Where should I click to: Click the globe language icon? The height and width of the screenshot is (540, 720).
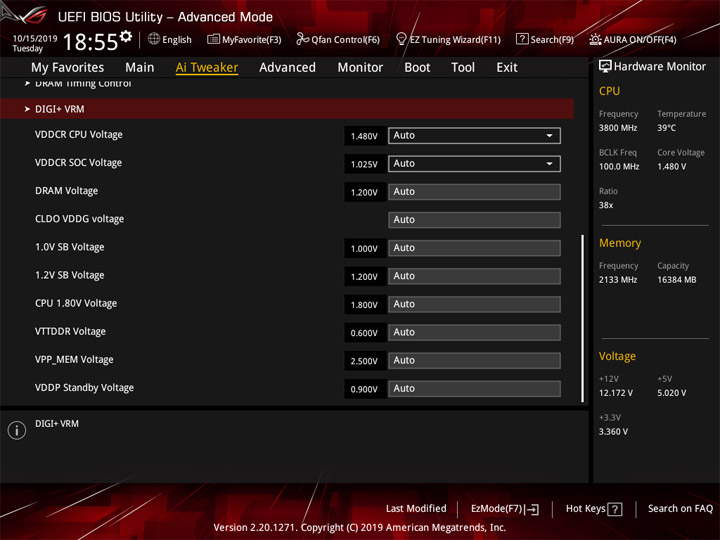[x=154, y=39]
